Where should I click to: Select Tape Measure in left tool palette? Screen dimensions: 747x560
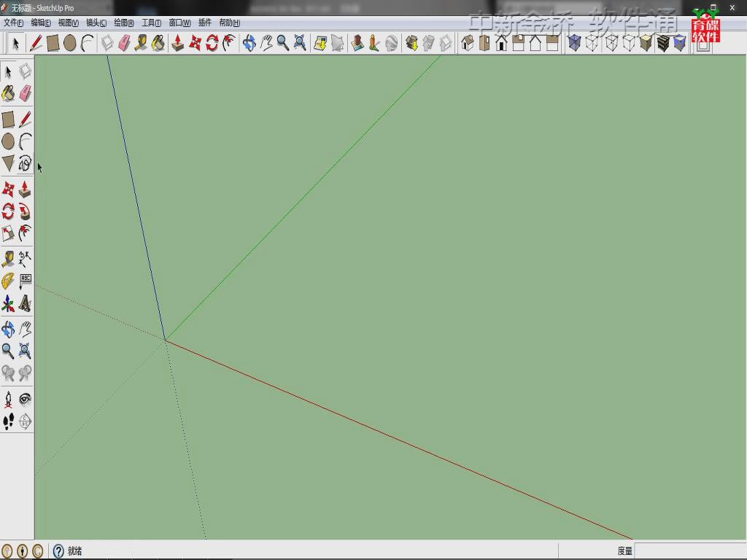pyautogui.click(x=8, y=259)
